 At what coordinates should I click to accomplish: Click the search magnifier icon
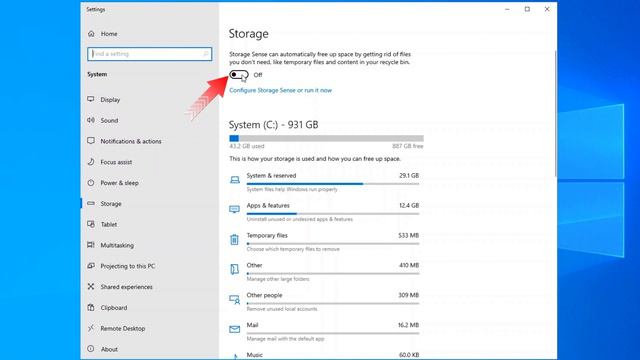[x=206, y=54]
